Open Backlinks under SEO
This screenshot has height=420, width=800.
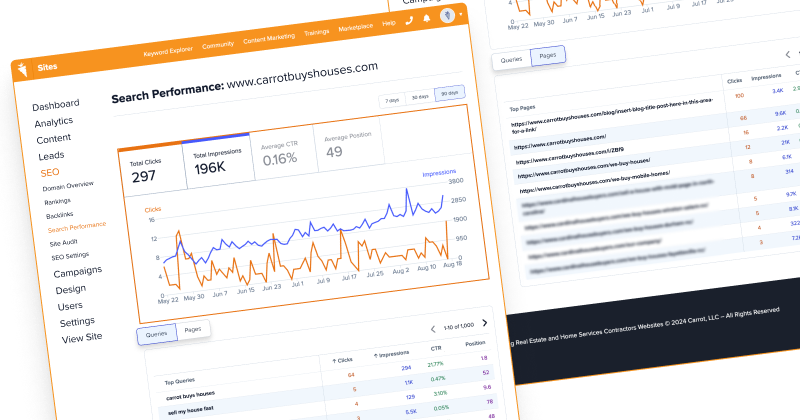click(60, 215)
